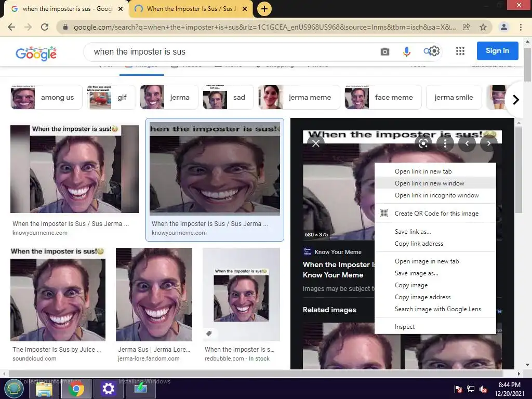Select 'Open image in new tab'
Viewport: 532px width, 399px height.
[435, 261]
